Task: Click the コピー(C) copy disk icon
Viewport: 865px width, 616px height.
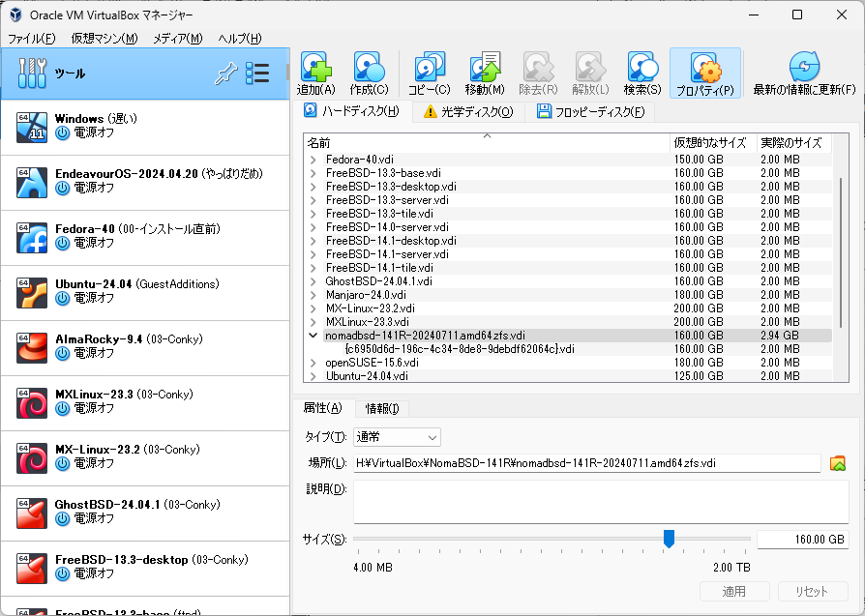Action: point(430,68)
